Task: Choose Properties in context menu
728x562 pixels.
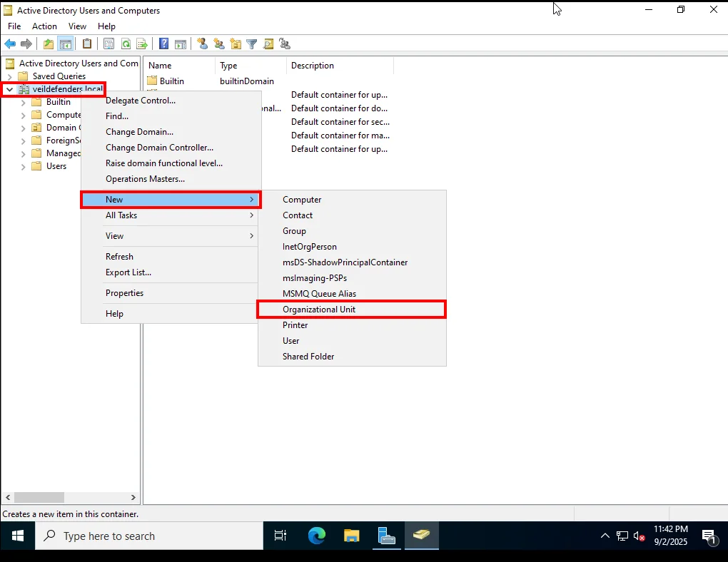Action: [171, 293]
